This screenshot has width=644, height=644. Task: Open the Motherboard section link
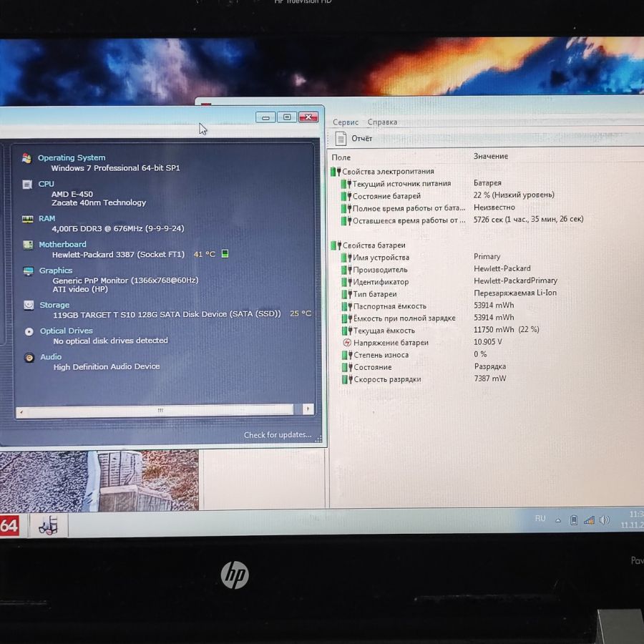[62, 245]
